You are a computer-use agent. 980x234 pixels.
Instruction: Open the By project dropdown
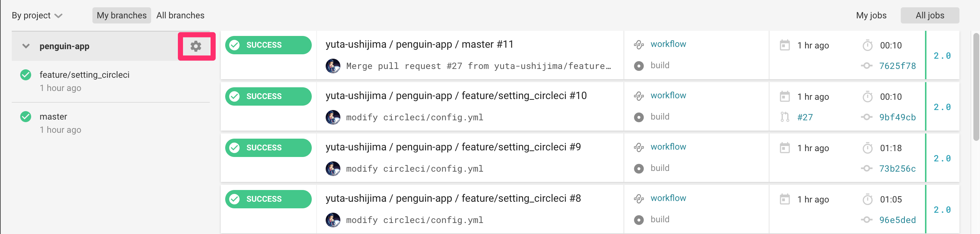[x=37, y=15]
